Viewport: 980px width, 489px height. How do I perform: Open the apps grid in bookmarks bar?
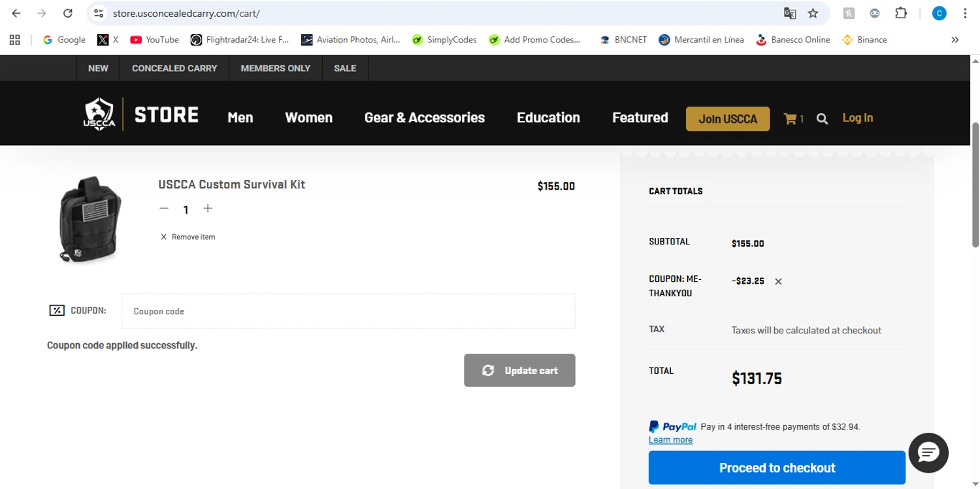[14, 40]
